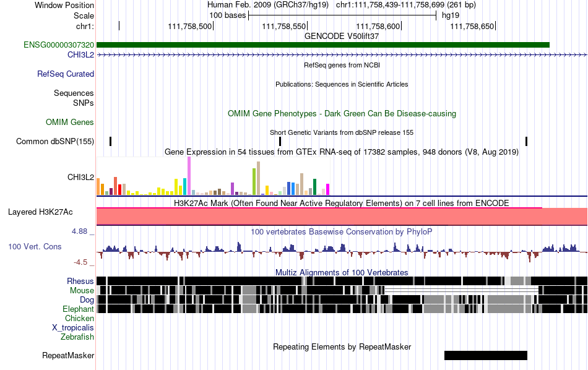This screenshot has width=588, height=370.
Task: Click the green ENSG00000307320 exon bar
Action: pos(323,45)
